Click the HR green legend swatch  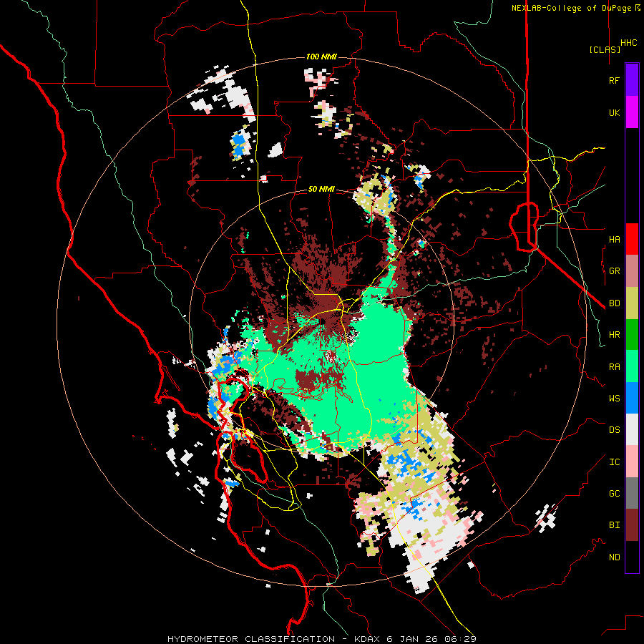[632, 334]
